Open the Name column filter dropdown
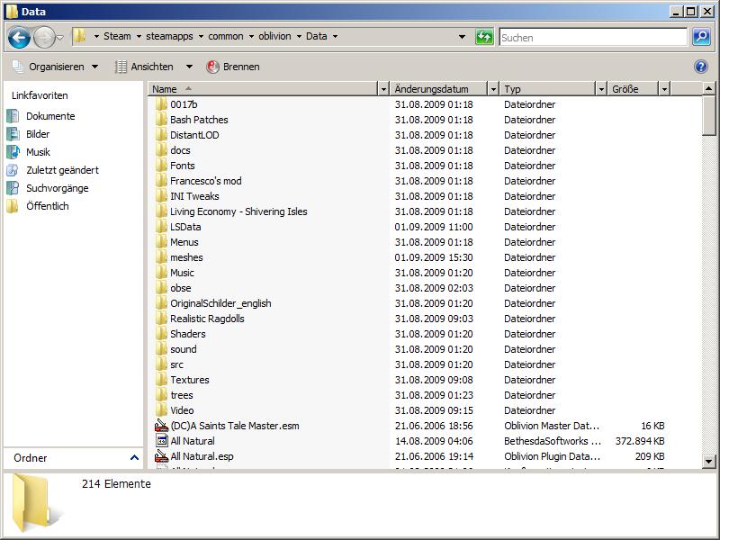 [x=383, y=89]
